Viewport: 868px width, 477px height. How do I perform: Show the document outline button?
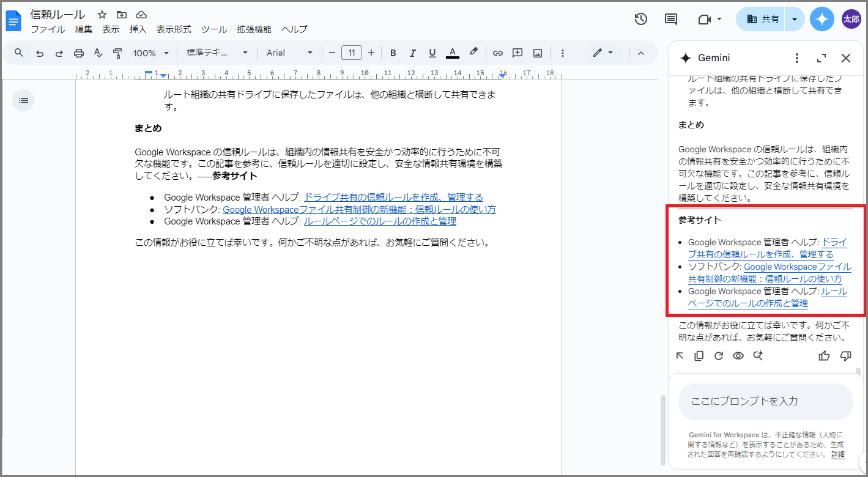pyautogui.click(x=23, y=100)
